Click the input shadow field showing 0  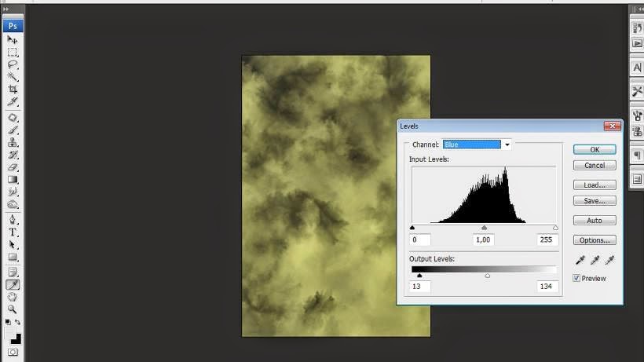pos(419,240)
